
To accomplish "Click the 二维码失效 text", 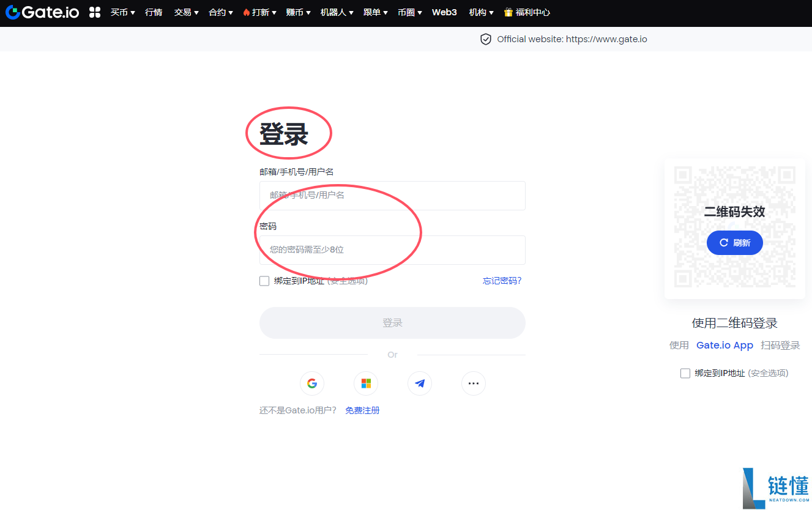I will 735,212.
